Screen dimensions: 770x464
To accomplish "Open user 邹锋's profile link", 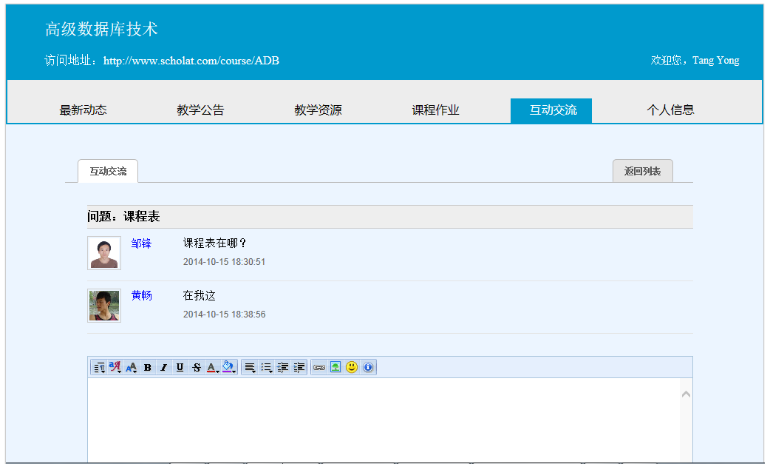I will click(141, 243).
